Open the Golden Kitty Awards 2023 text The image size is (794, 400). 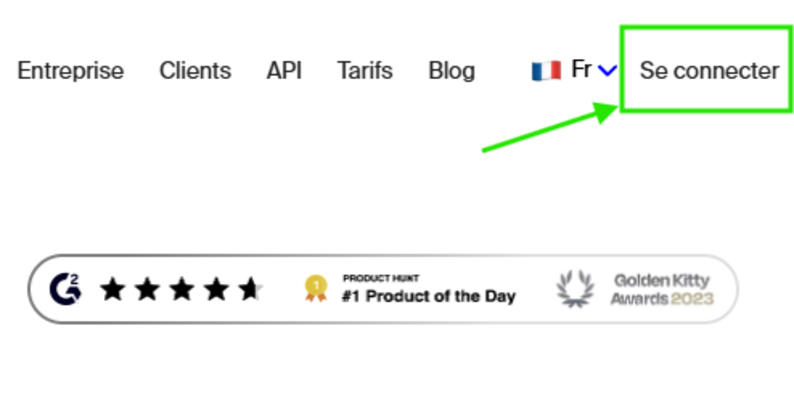coord(663,289)
